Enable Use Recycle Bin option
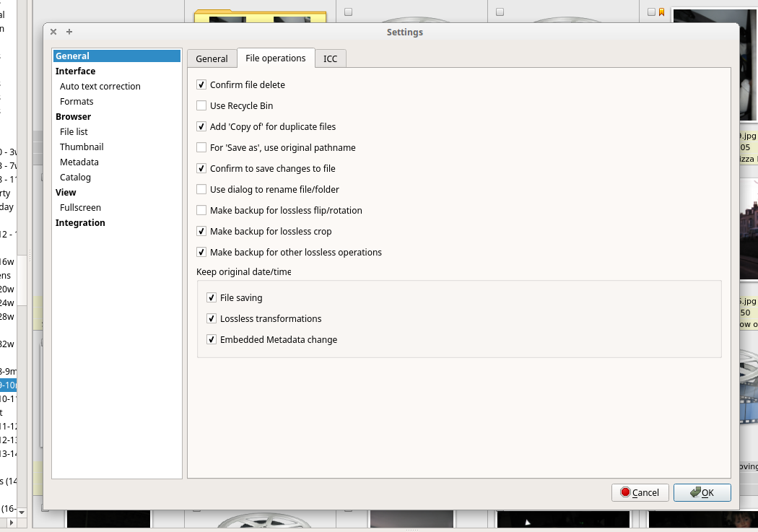The height and width of the screenshot is (532, 758). (201, 106)
